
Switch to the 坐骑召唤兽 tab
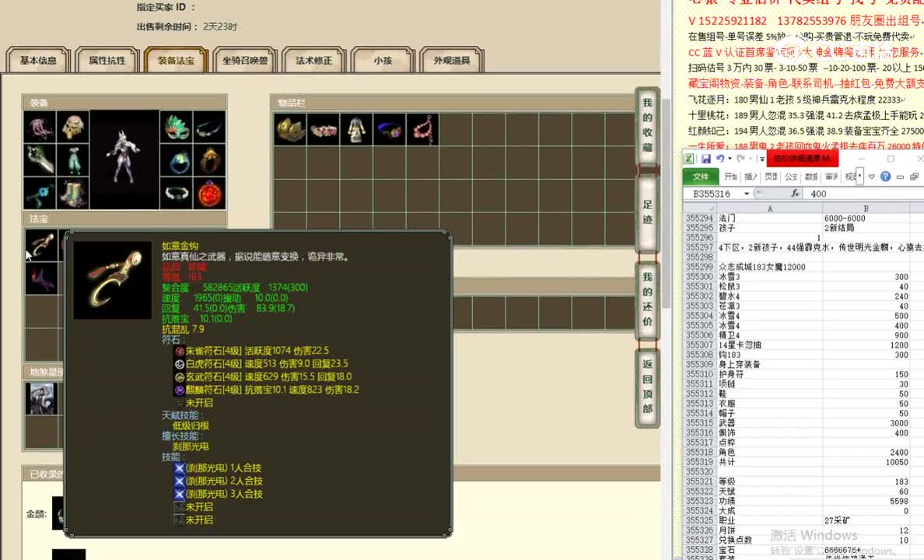pos(245,61)
